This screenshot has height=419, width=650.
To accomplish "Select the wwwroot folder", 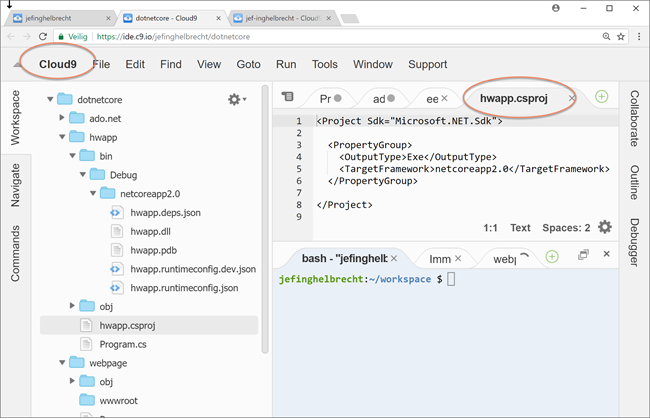I will point(119,401).
